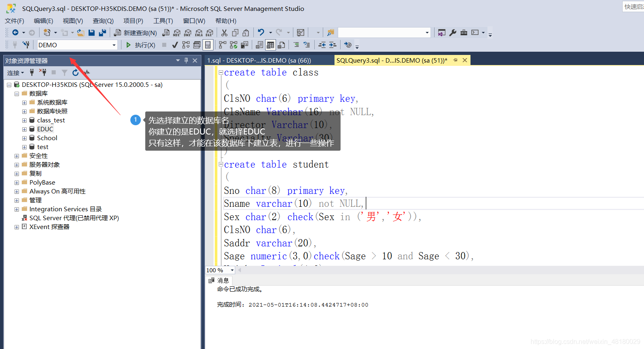
Task: Open a new DMX query
Action: (188, 33)
